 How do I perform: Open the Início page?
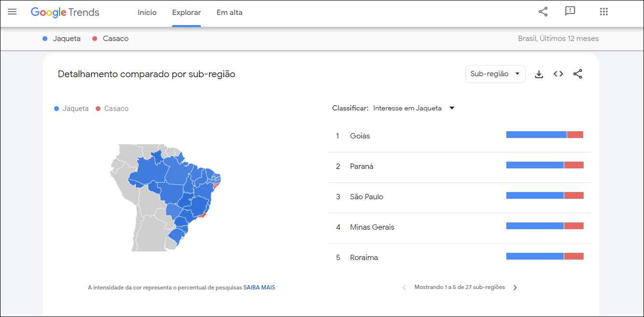coord(147,13)
